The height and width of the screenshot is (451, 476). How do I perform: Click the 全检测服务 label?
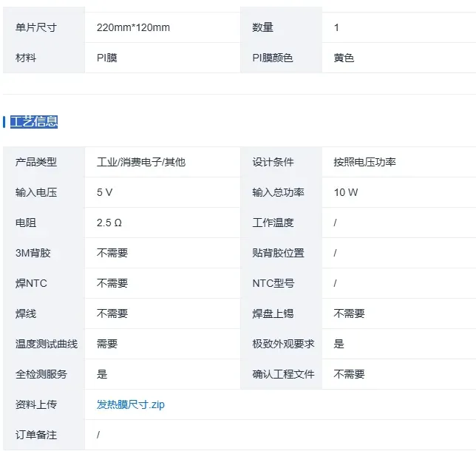41,374
